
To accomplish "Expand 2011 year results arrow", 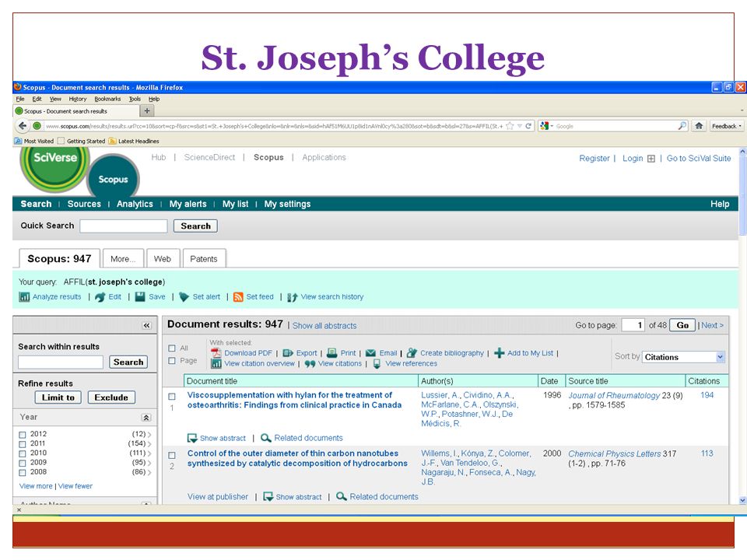I will tap(149, 444).
